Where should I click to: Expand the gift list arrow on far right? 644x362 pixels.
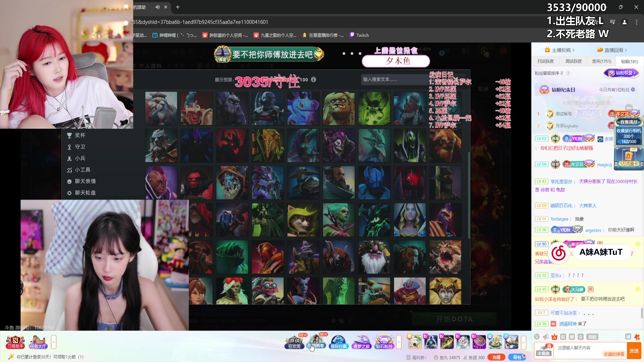524,342
